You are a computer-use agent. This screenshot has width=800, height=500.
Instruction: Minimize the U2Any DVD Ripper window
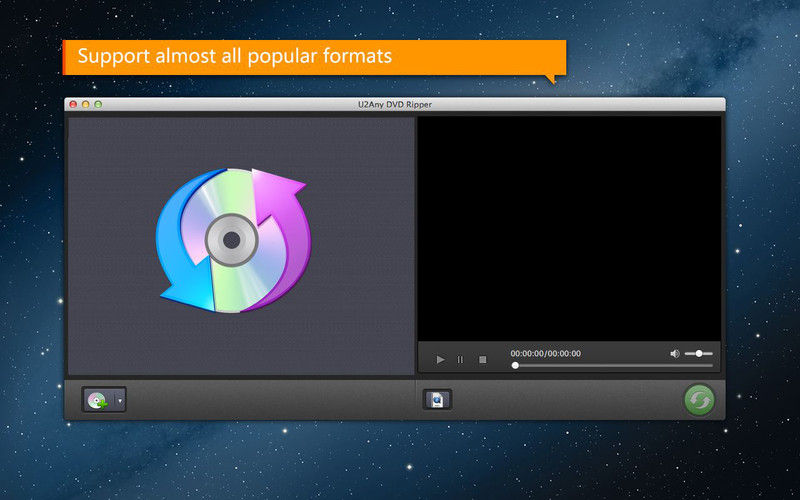coord(86,104)
